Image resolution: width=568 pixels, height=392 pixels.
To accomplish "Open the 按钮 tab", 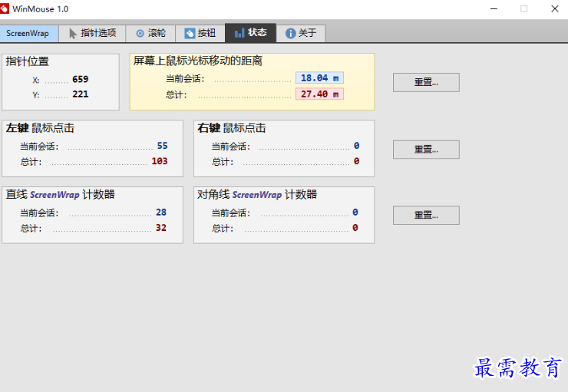I will click(200, 34).
